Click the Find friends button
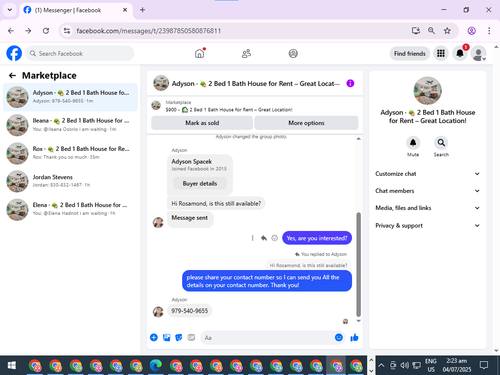This screenshot has height=375, width=500. 410,53
